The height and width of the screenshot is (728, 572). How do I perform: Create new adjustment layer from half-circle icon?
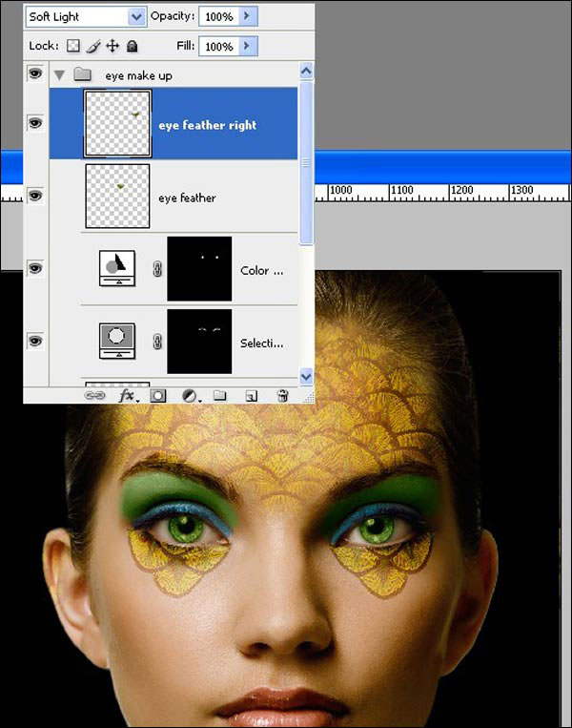pyautogui.click(x=189, y=395)
